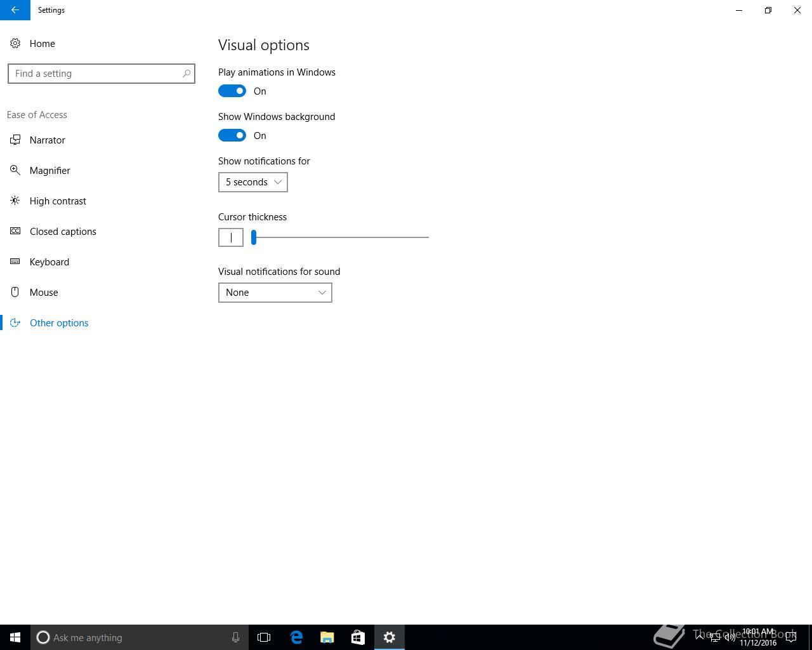This screenshot has height=650, width=812.
Task: Open Microsoft Edge from the taskbar
Action: (296, 637)
